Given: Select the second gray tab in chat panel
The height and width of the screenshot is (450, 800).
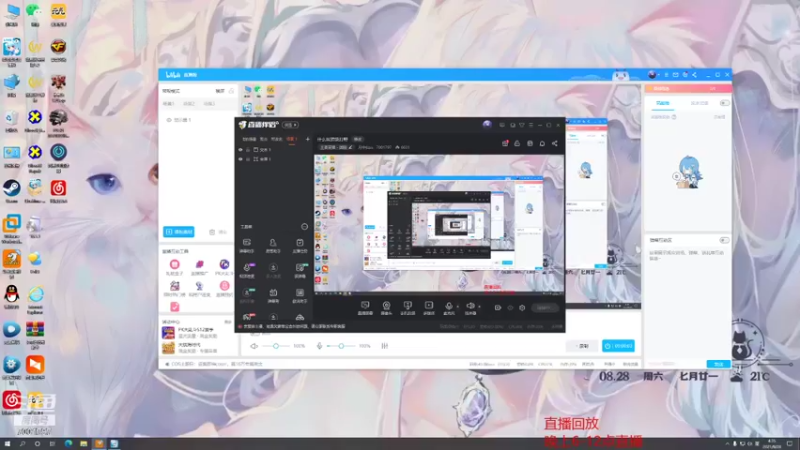Looking at the screenshot, I should point(699,103).
